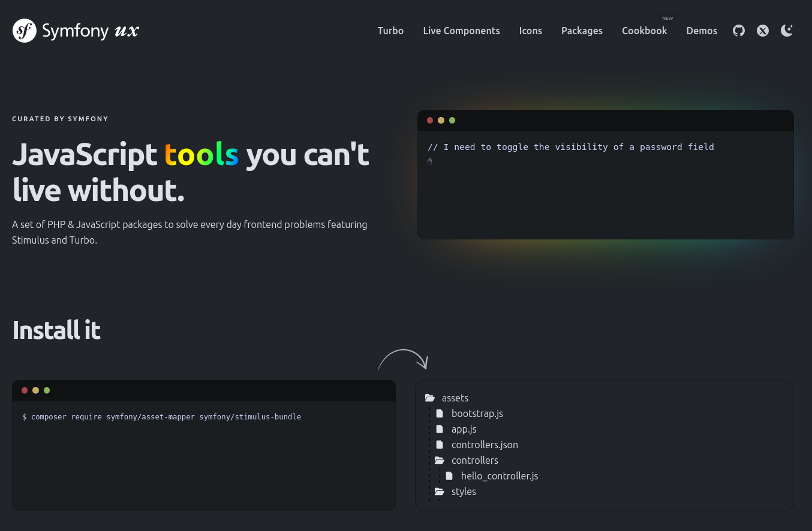The width and height of the screenshot is (812, 531).
Task: Open the X social icon link
Action: [x=763, y=31]
